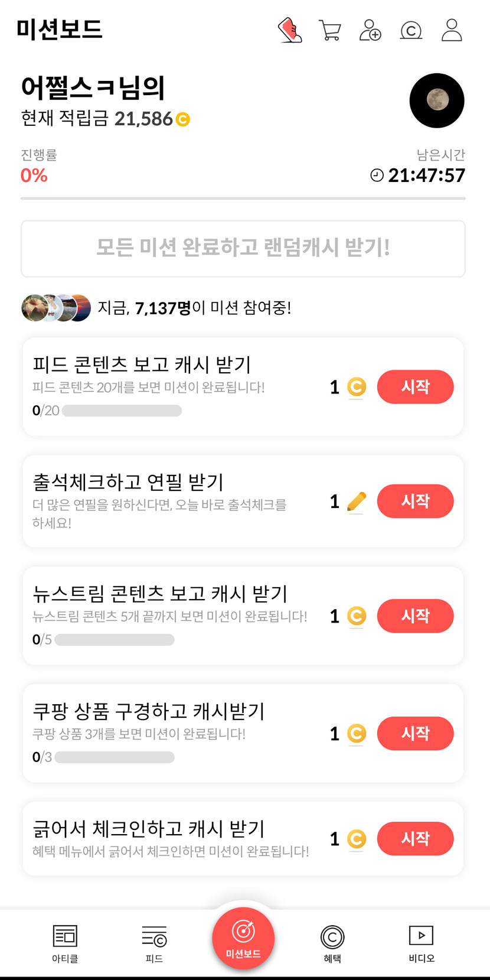490x980 pixels.
Task: Start the 피드 콘텐츠 보고 캐시 받기 mission
Action: tap(415, 387)
